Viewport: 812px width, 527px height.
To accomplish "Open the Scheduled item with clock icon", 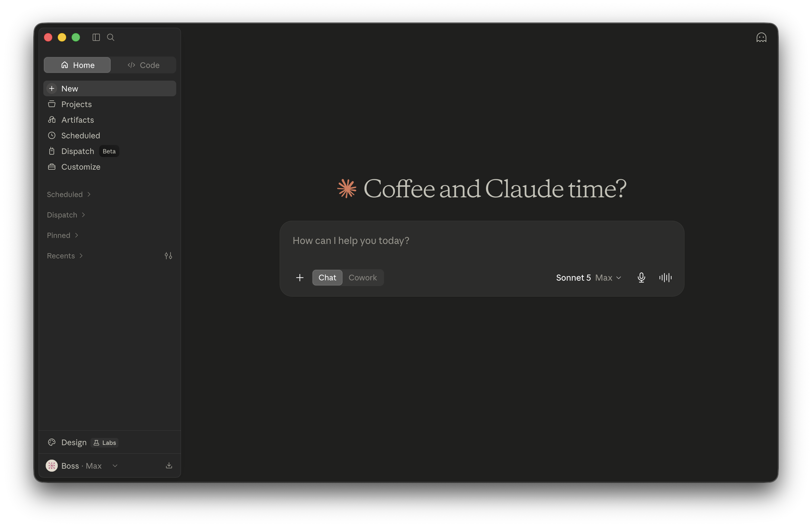I will pyautogui.click(x=109, y=135).
